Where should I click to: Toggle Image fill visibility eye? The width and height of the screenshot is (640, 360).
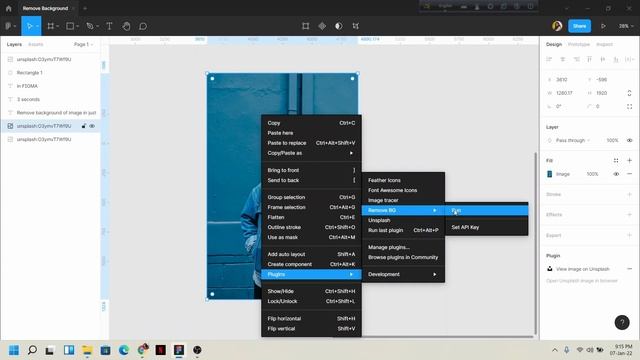[x=616, y=174]
